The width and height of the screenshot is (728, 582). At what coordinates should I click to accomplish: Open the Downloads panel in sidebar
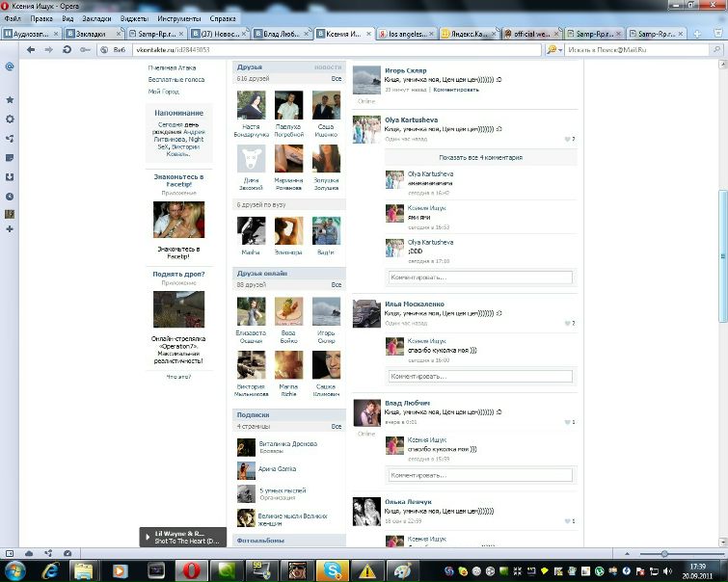pyautogui.click(x=10, y=176)
